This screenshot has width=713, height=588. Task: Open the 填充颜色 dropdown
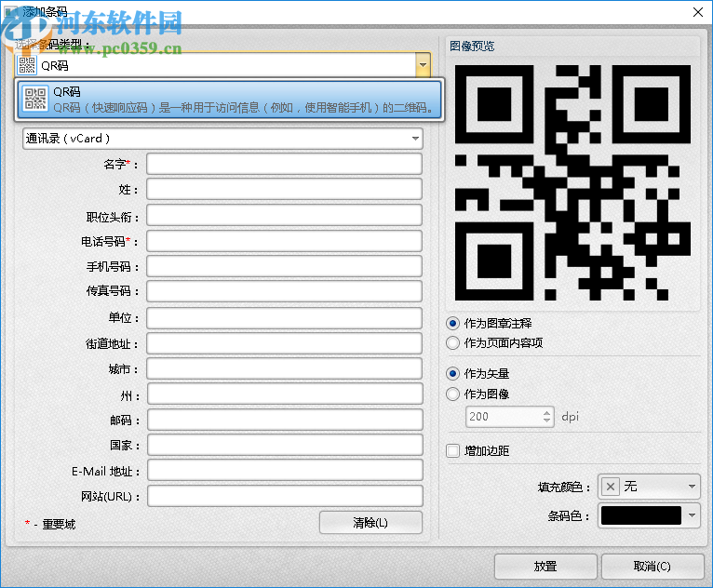pyautogui.click(x=691, y=487)
